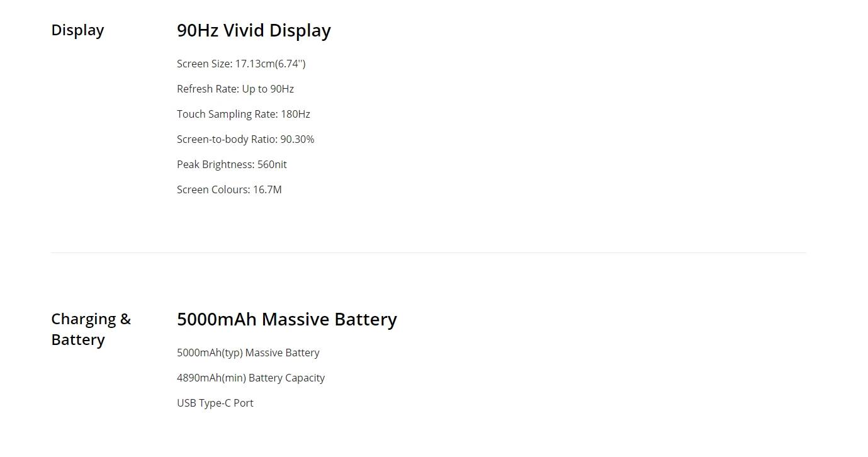Image resolution: width=868 pixels, height=457 pixels.
Task: Click the 90.30% ratio value
Action: [297, 139]
